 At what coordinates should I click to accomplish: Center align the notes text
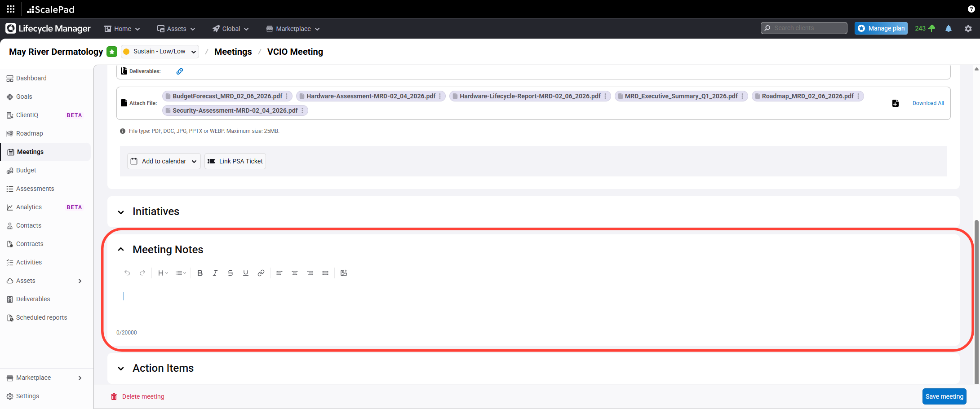point(295,273)
